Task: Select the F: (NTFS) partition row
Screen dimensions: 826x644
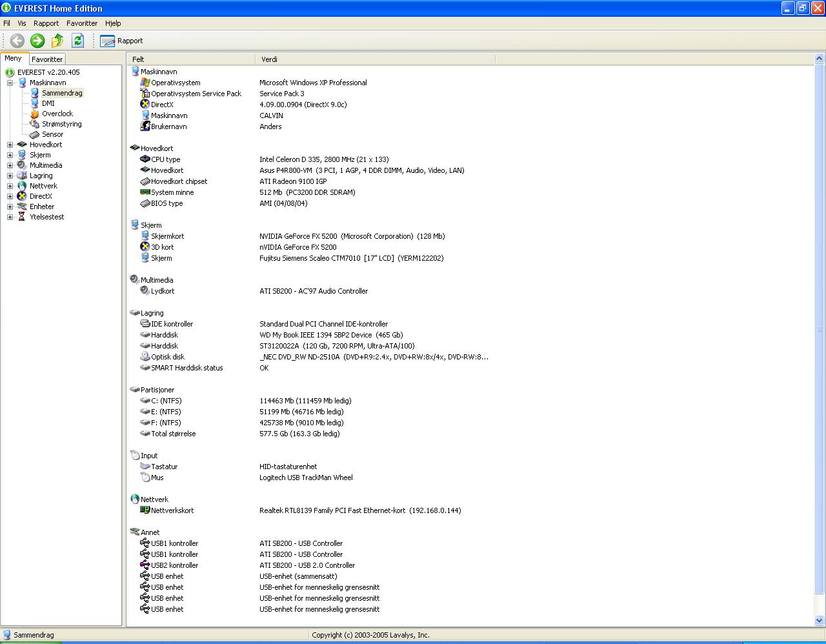Action: (310, 423)
